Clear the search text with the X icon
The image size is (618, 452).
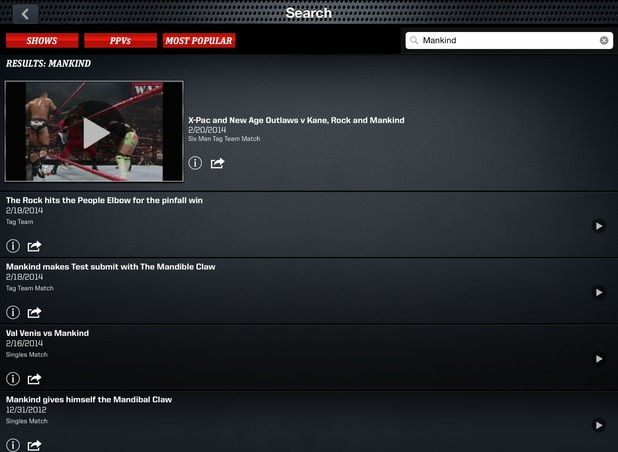point(604,40)
